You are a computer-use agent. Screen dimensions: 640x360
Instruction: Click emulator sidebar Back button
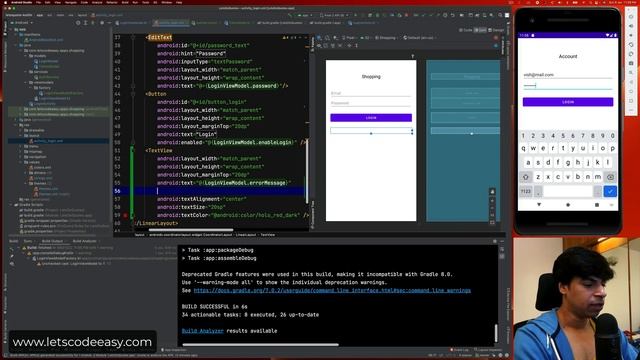(x=631, y=82)
